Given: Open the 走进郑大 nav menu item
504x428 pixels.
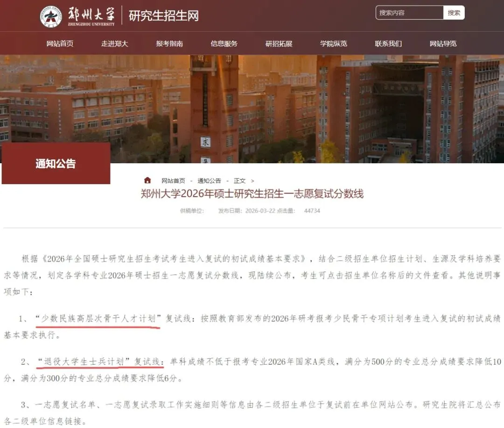Looking at the screenshot, I should [x=115, y=44].
